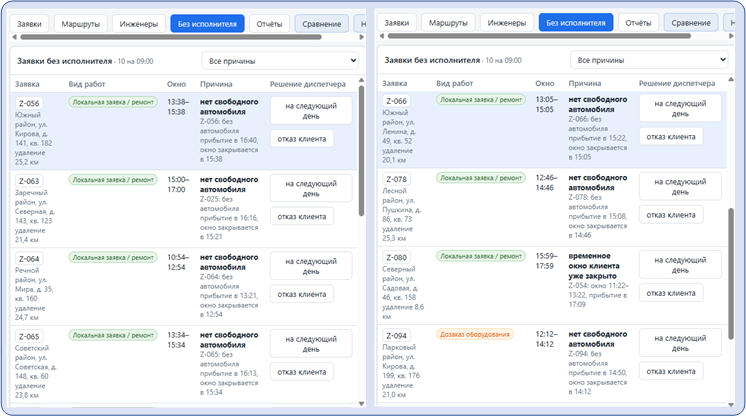Click right panel horizontal tab scrollbar thumb
This screenshot has height=416, width=746.
pos(539,36)
